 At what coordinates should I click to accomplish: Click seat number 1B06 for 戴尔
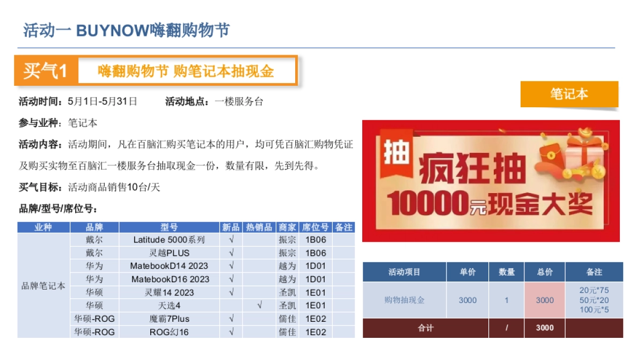tap(315, 240)
